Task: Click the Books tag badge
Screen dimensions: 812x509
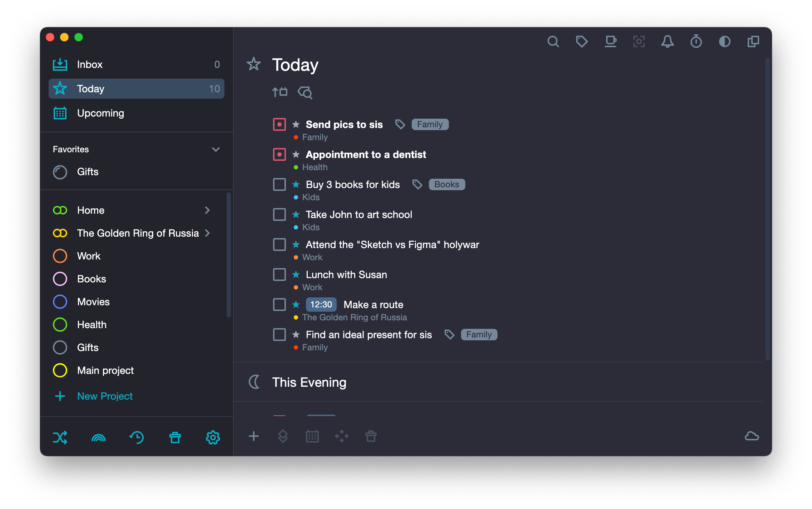Action: pyautogui.click(x=447, y=184)
